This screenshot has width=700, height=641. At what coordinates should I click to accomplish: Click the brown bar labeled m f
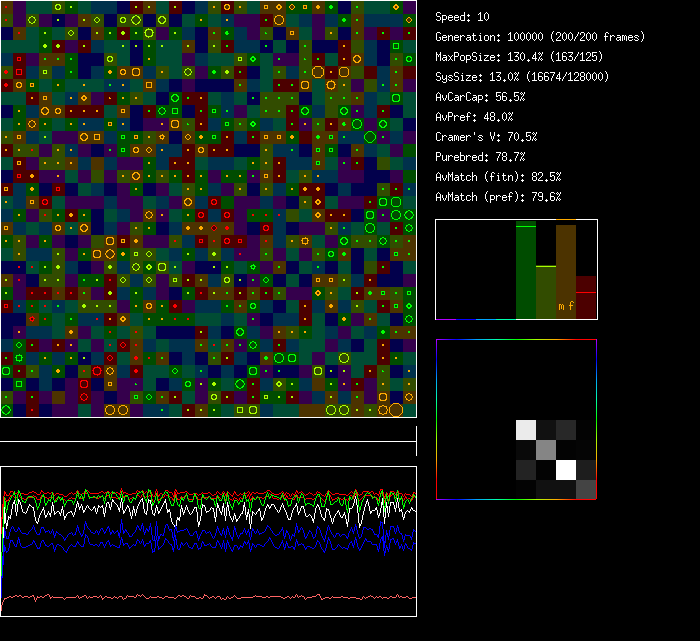click(566, 272)
